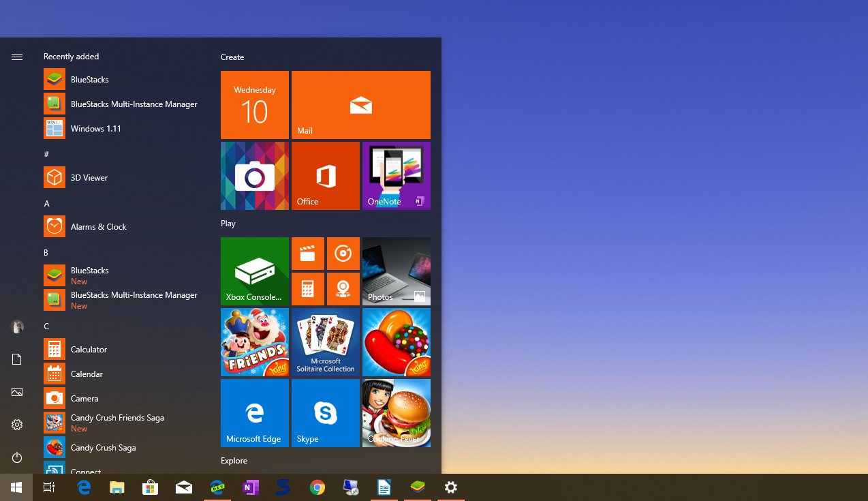This screenshot has width=868, height=501.
Task: Open the Calculator small tile
Action: (308, 289)
